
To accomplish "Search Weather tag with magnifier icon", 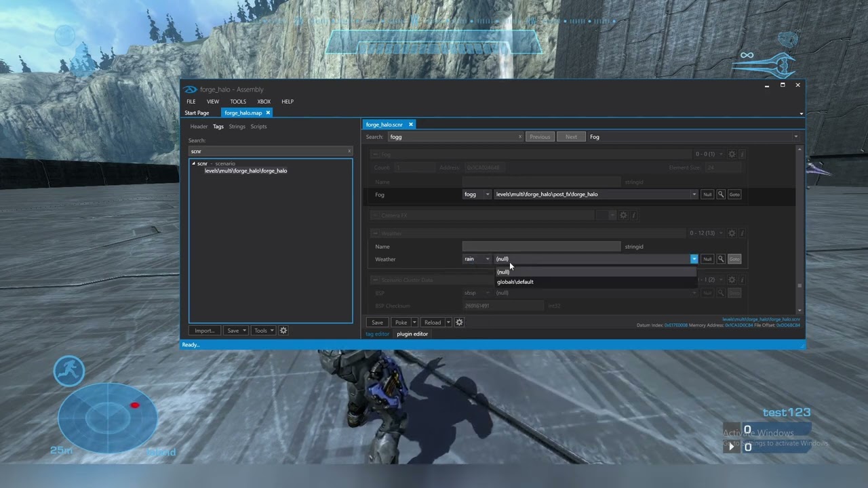I will coord(721,259).
